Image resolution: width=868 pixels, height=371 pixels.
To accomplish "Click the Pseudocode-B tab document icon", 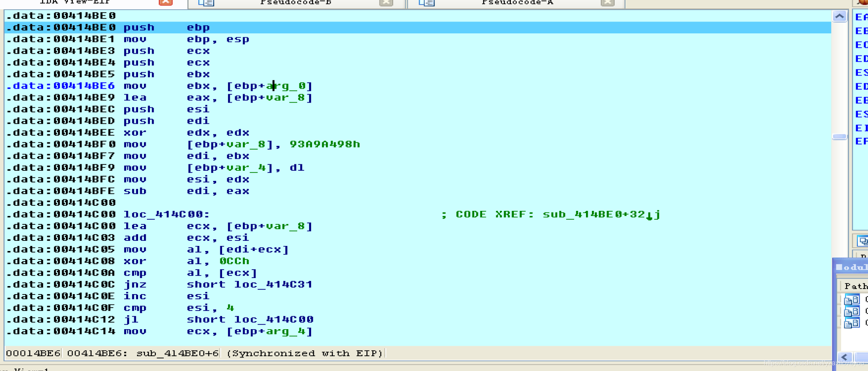I will point(206,3).
